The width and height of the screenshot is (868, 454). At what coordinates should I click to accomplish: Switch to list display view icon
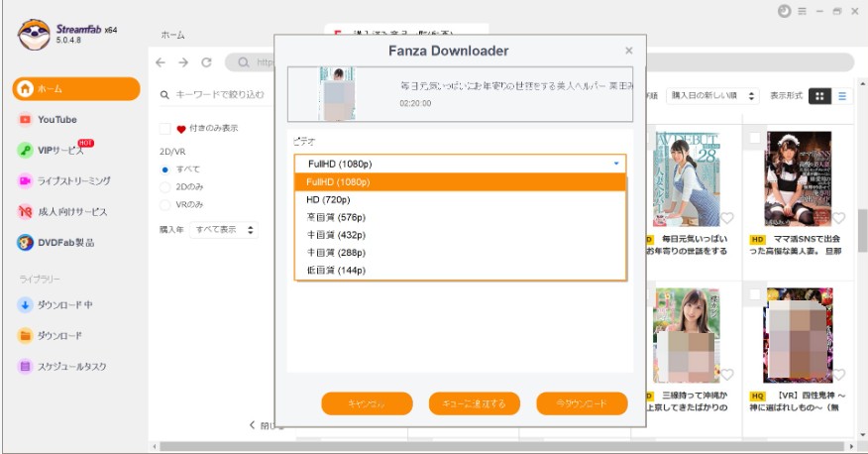842,96
